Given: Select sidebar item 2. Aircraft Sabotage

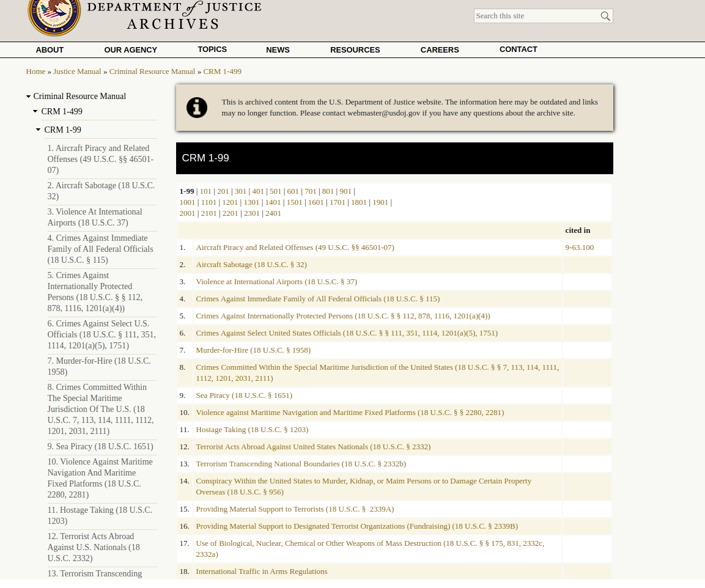Looking at the screenshot, I should [101, 191].
